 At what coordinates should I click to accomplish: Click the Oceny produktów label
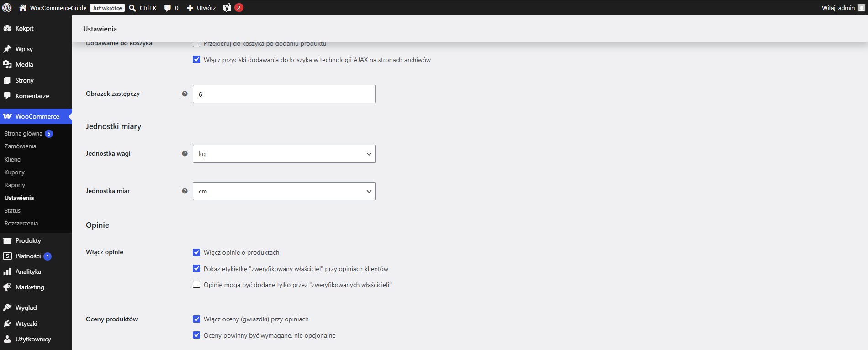(112, 319)
